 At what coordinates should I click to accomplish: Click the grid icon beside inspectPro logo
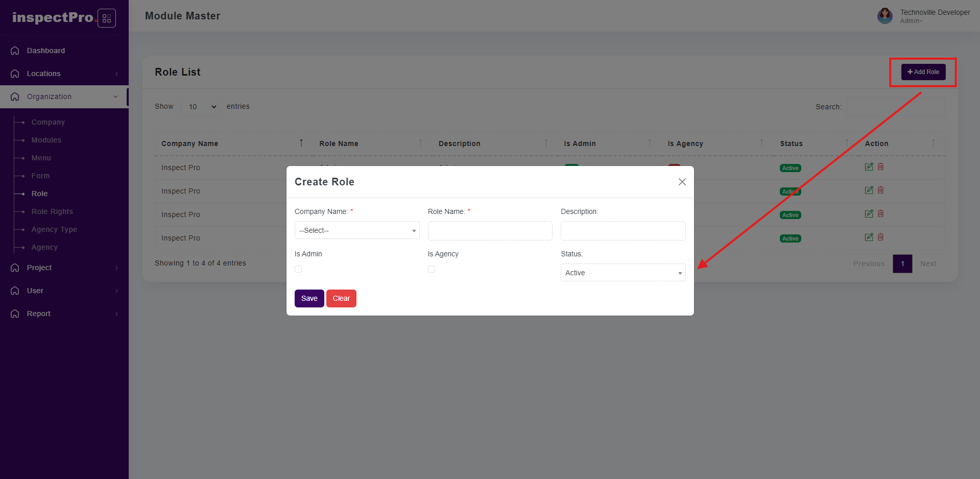coord(107,18)
